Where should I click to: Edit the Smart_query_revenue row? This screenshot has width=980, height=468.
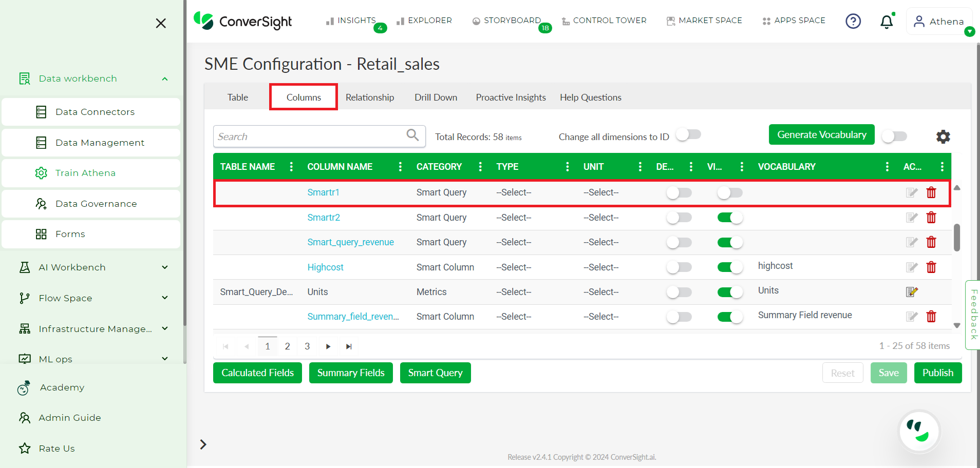912,242
